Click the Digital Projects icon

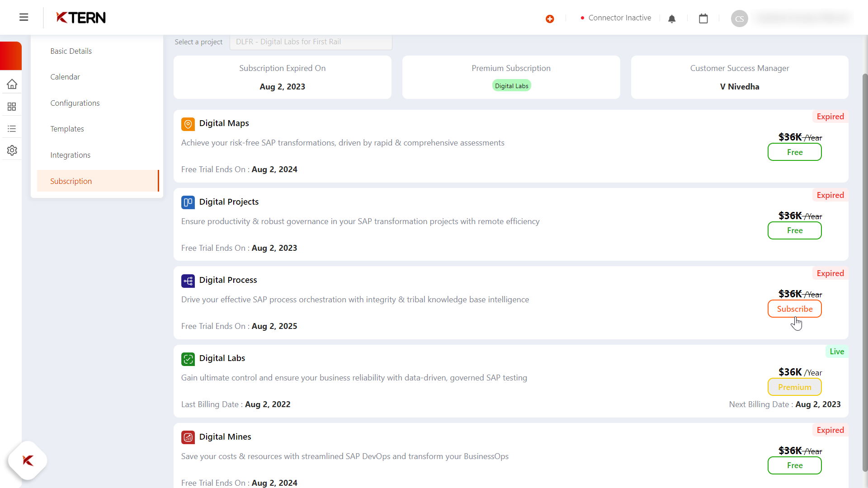188,202
